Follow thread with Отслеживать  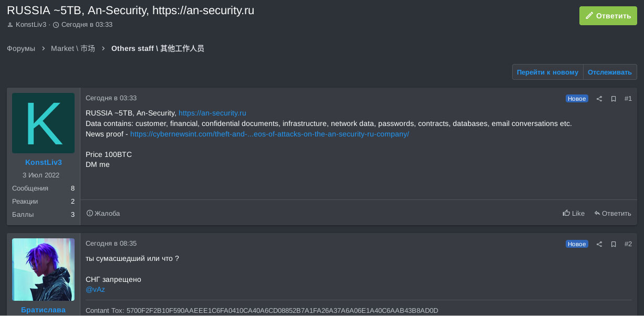[x=610, y=72]
